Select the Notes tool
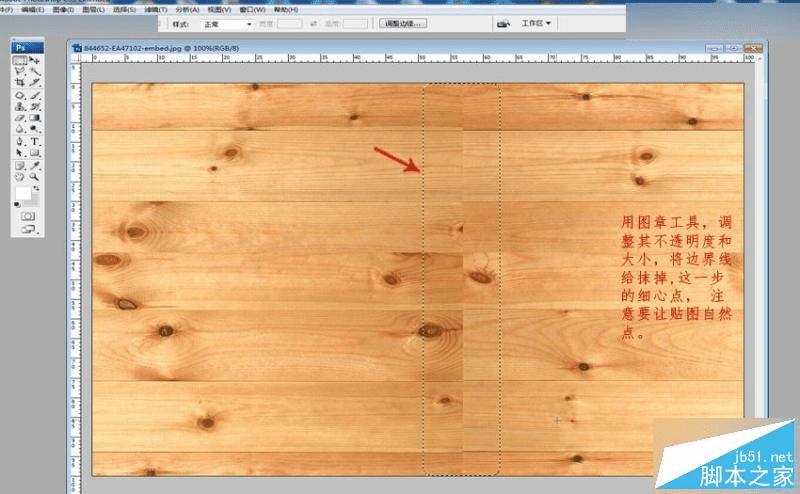800x494 pixels. point(20,166)
